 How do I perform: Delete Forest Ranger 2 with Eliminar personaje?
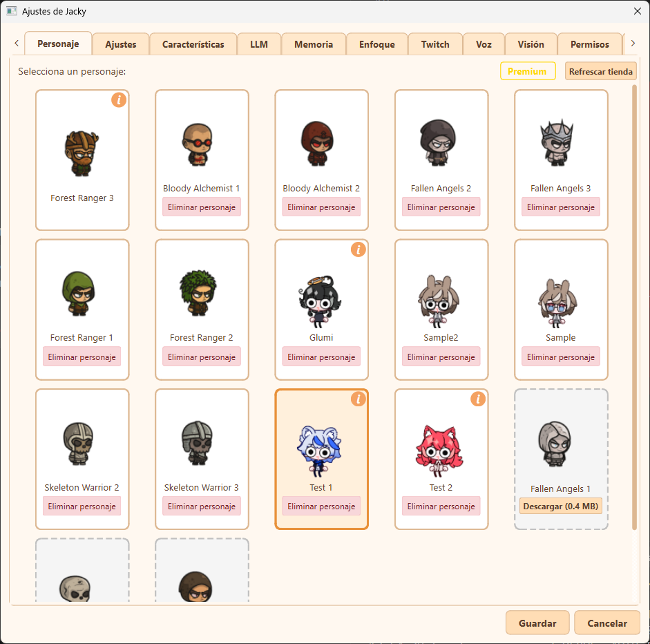[202, 357]
